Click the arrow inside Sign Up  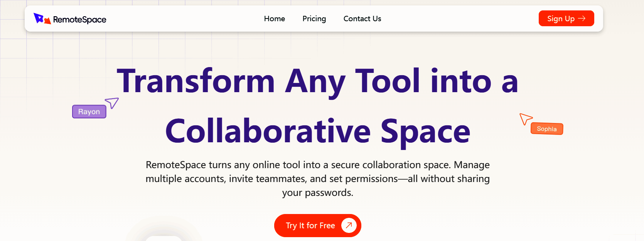[582, 19]
